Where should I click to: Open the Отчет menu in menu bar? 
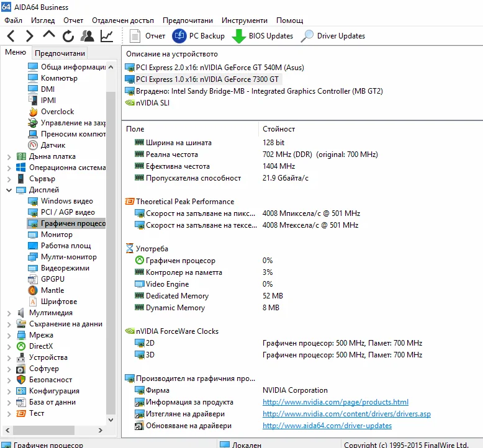point(73,20)
